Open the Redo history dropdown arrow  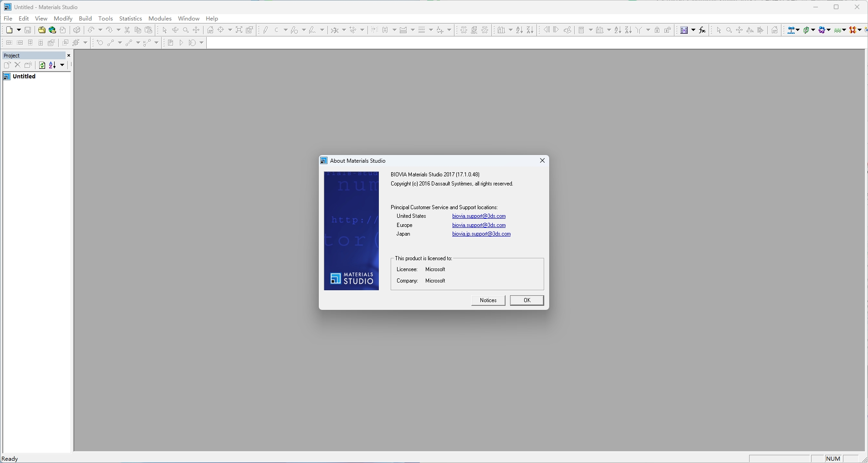pyautogui.click(x=118, y=30)
